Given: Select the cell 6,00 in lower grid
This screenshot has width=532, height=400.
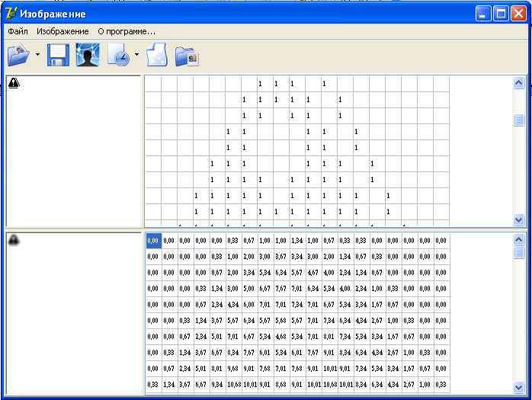Looking at the screenshot, I should click(x=250, y=304).
